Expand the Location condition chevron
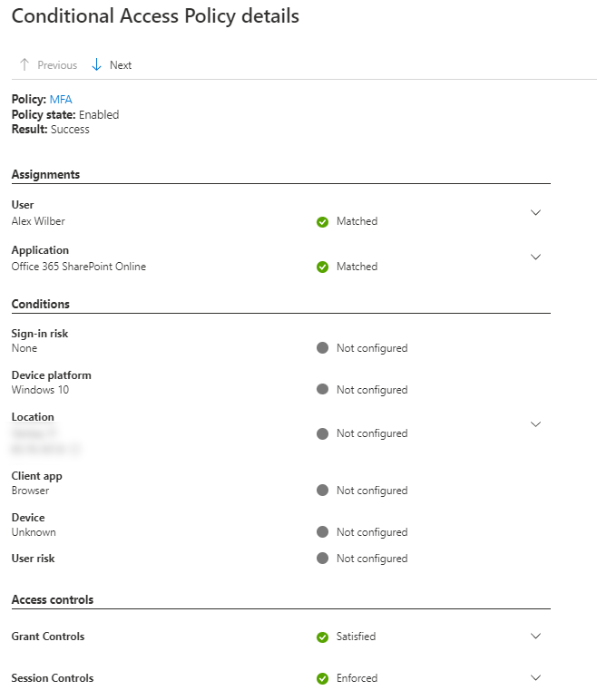The height and width of the screenshot is (700, 597). click(535, 423)
